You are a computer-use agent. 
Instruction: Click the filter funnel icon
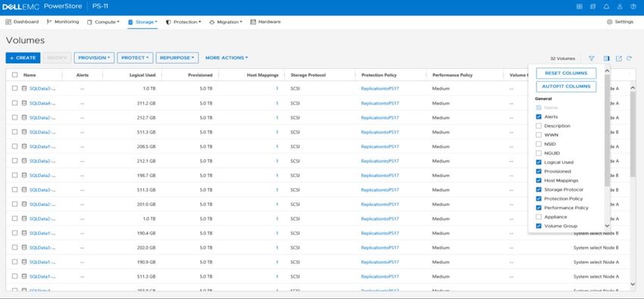592,58
